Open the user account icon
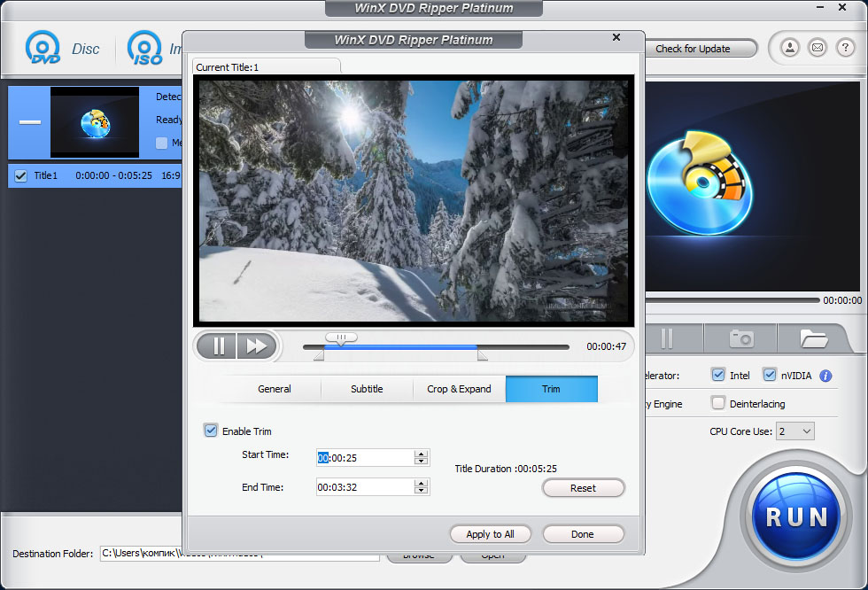The image size is (868, 590). [x=790, y=48]
